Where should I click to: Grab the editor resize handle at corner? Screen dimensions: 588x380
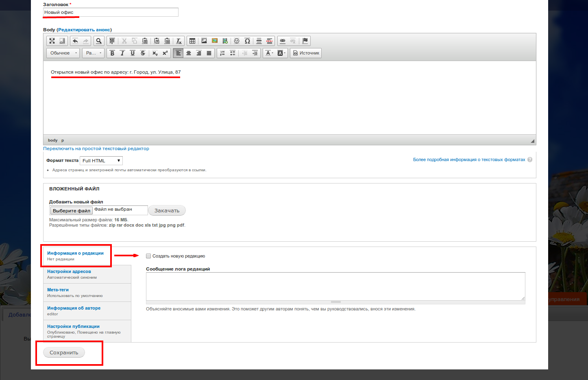pos(532,141)
